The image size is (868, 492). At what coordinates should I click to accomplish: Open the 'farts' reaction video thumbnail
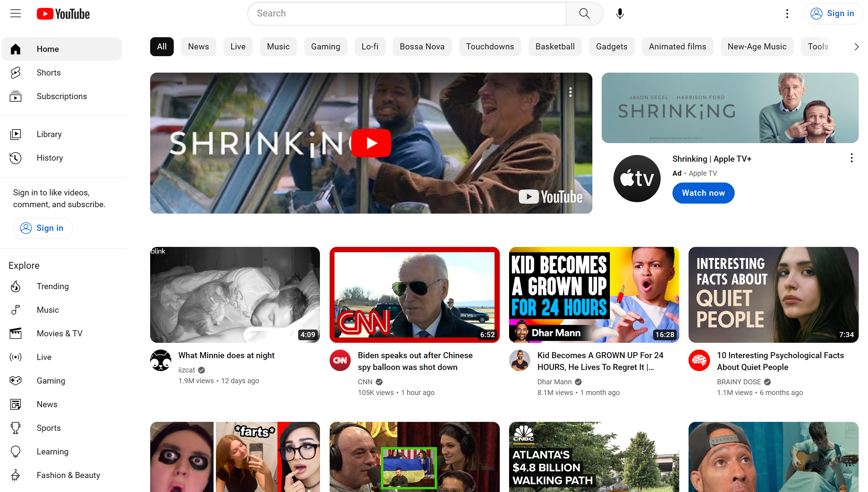pyautogui.click(x=235, y=457)
